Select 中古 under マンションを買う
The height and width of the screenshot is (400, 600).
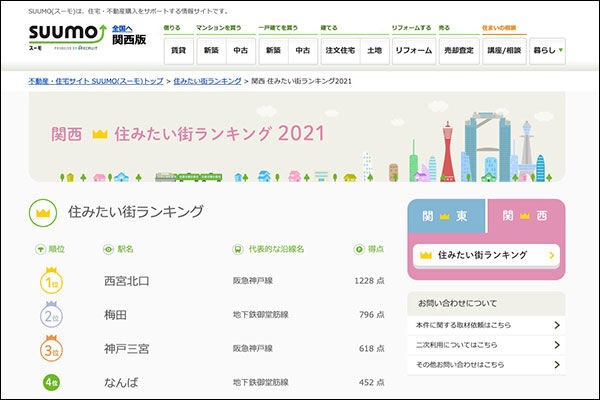click(241, 51)
